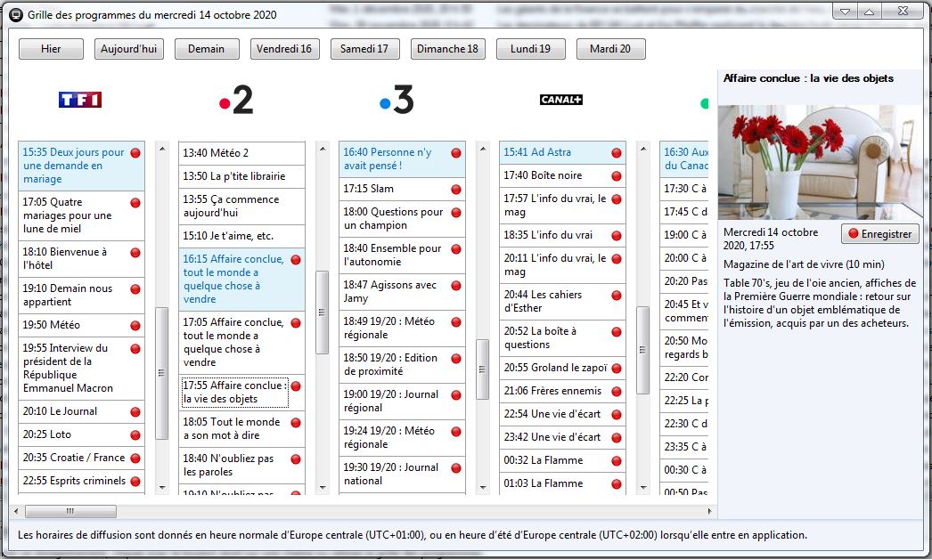Viewport: 932px width, 560px height.
Task: Click the TF1 vertical scrollbar thumb
Action: pyautogui.click(x=162, y=374)
